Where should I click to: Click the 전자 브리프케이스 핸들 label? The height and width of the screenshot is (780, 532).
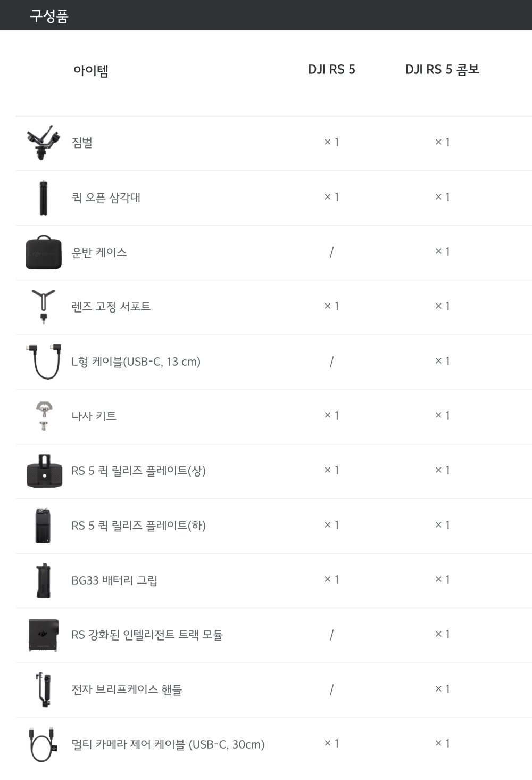coord(127,689)
